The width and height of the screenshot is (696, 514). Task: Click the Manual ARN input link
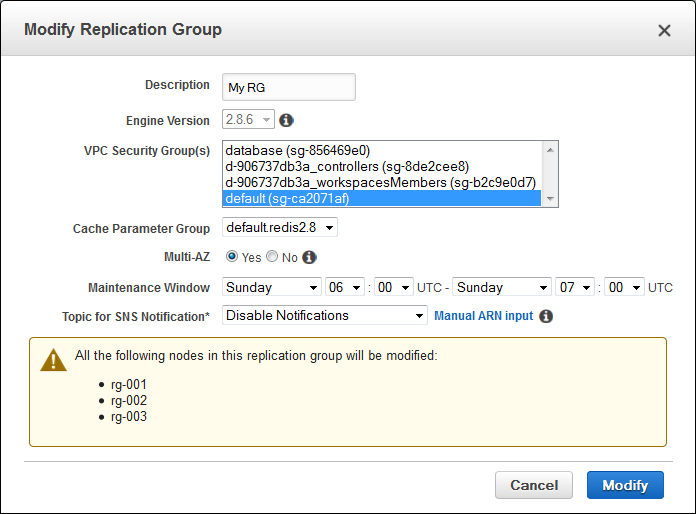click(x=483, y=316)
